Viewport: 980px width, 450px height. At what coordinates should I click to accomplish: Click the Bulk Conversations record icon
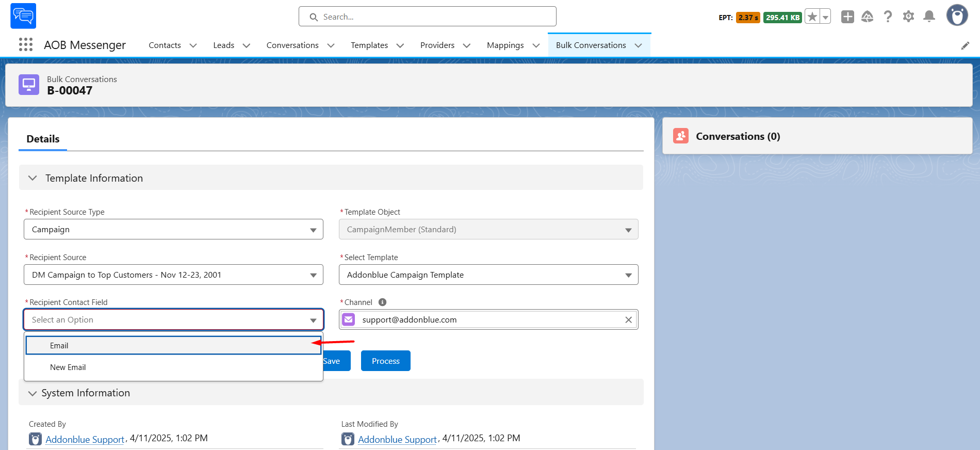(29, 85)
